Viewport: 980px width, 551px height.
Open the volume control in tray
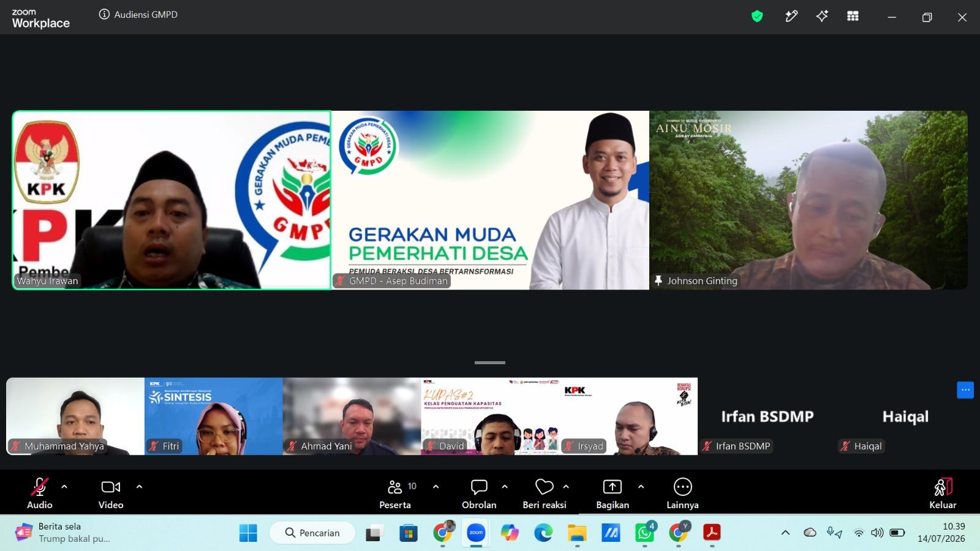(877, 533)
